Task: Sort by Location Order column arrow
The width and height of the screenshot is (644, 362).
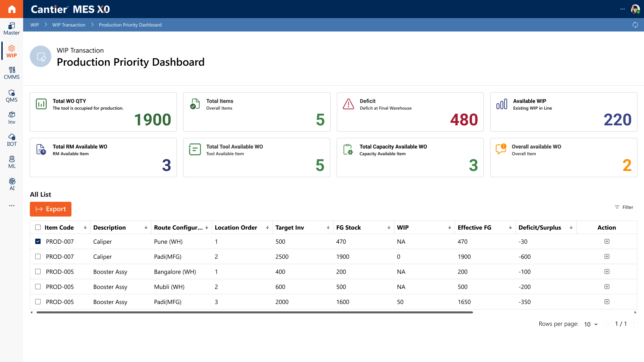Action: click(267, 228)
